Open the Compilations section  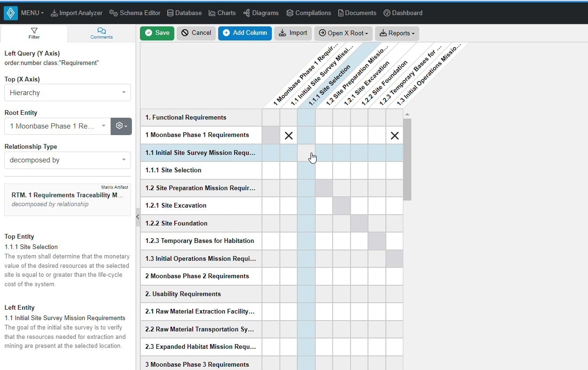coord(309,13)
